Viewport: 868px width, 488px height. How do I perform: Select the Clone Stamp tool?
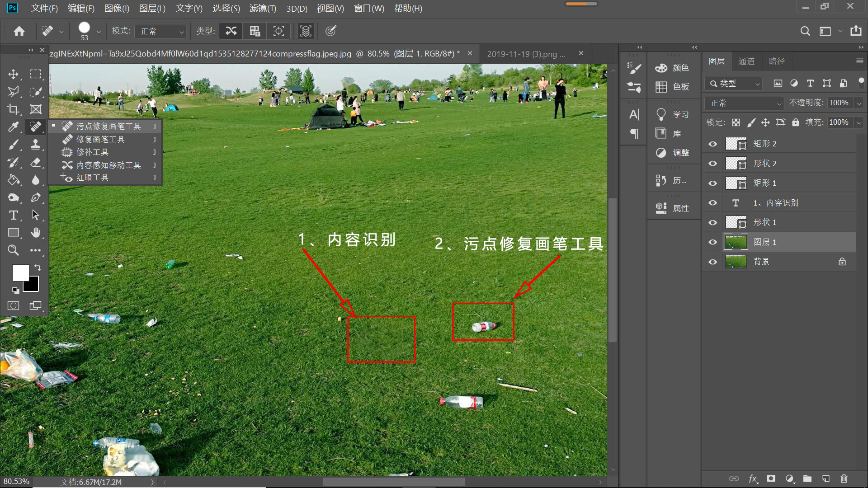(x=36, y=145)
